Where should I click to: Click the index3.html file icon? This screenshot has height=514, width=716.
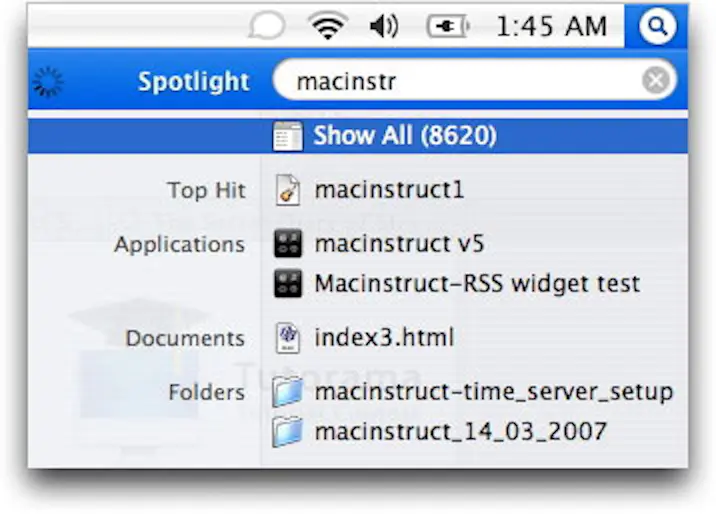click(x=288, y=338)
